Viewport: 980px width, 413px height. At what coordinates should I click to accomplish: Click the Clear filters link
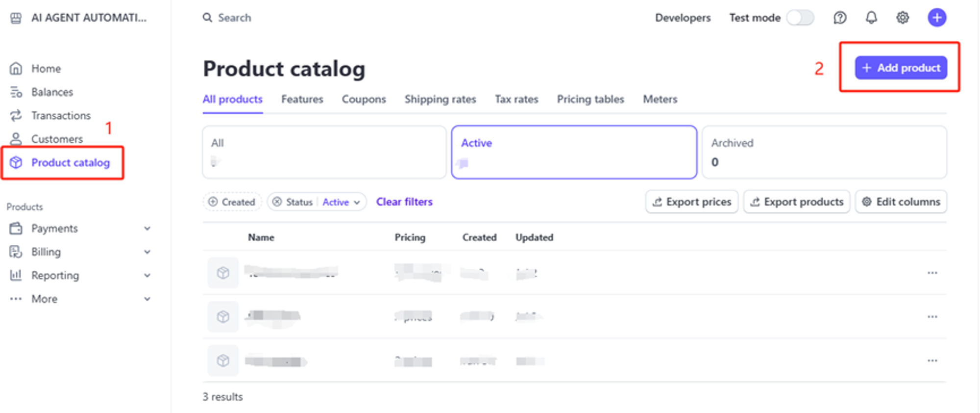[404, 202]
